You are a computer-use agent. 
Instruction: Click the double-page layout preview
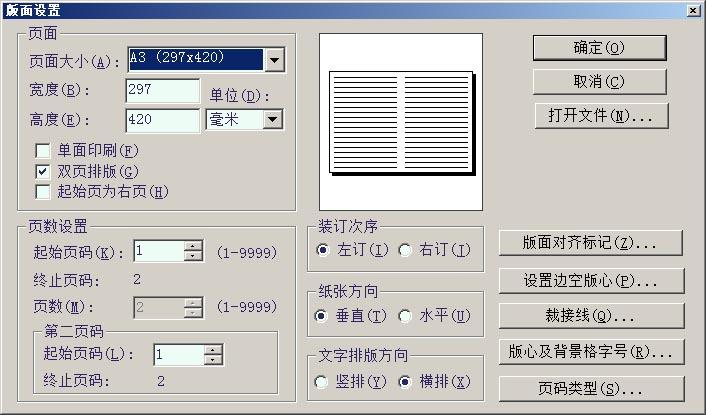click(401, 122)
